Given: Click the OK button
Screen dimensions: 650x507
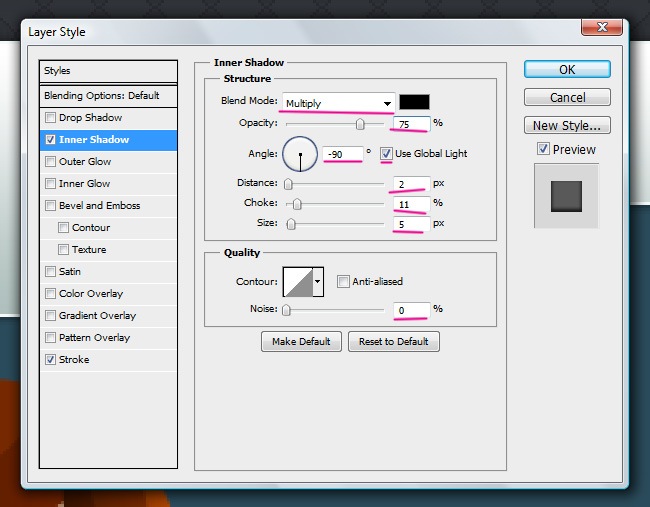Looking at the screenshot, I should pyautogui.click(x=567, y=70).
